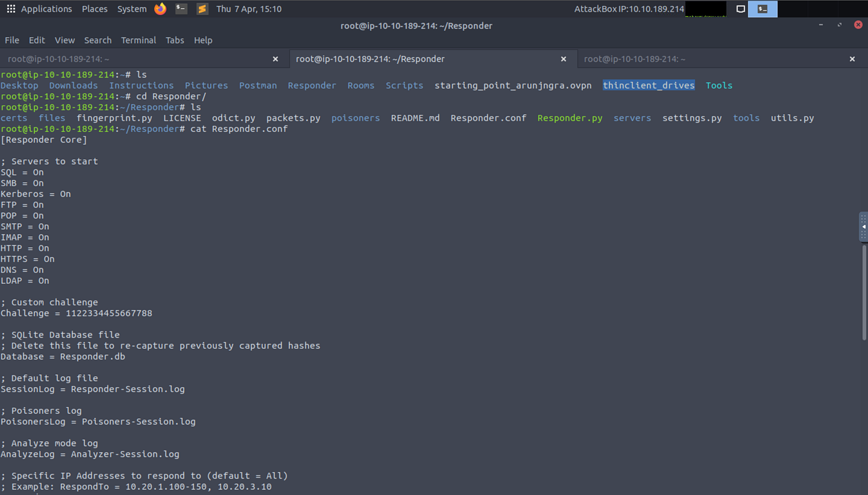Viewport: 868px width, 495px height.
Task: Click the settings.py file name
Action: [692, 118]
